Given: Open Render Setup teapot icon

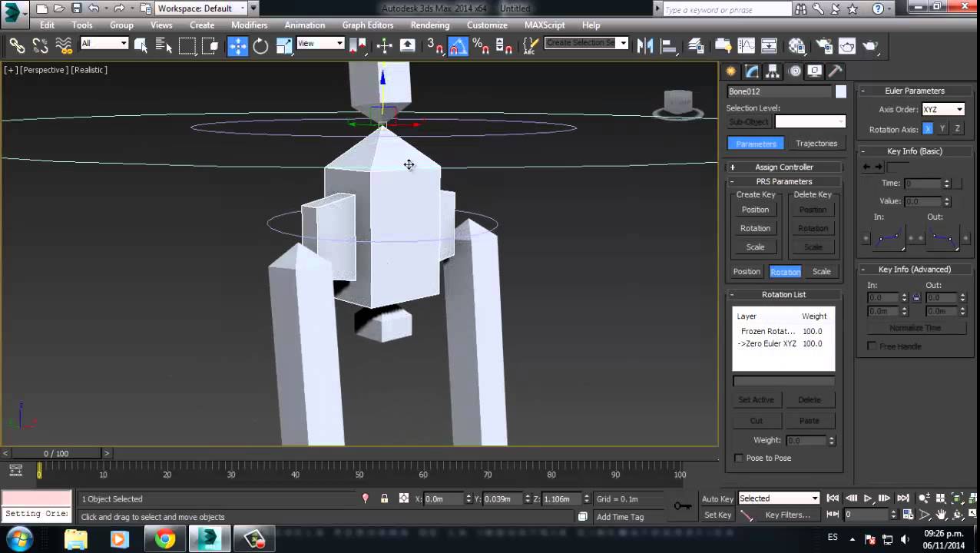Looking at the screenshot, I should 824,46.
